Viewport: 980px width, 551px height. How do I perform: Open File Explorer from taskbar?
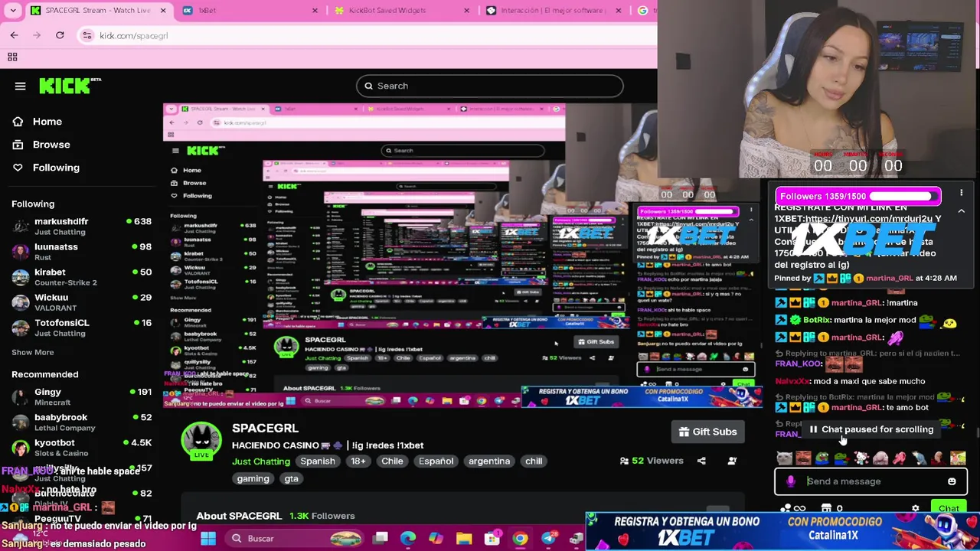coord(464,538)
